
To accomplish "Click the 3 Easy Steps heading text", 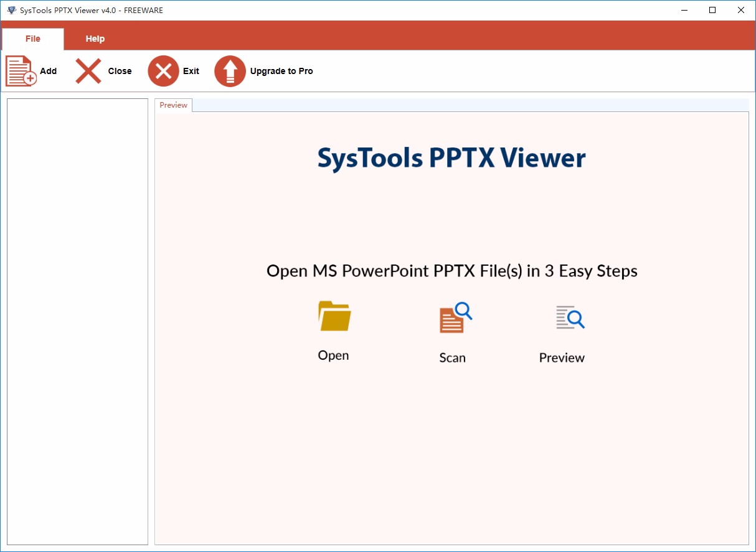I will point(452,271).
